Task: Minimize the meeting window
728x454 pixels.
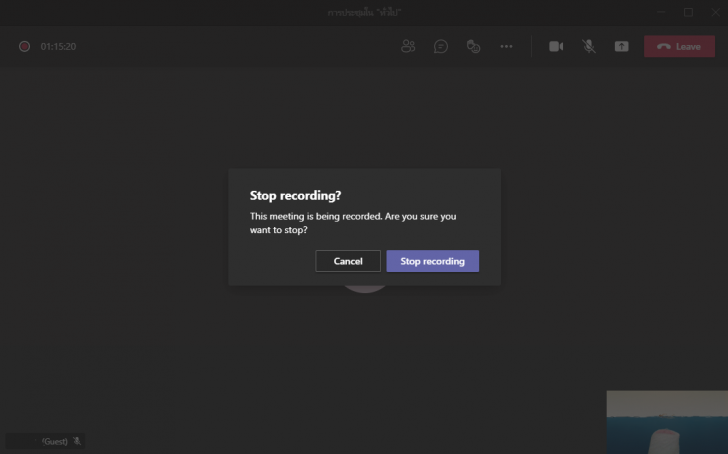Action: click(x=661, y=13)
